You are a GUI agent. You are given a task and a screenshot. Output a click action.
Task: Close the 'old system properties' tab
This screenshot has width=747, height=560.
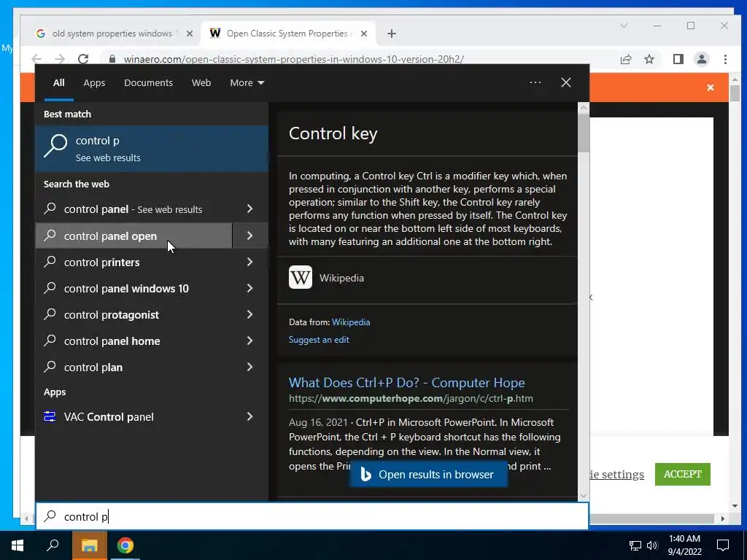[x=190, y=34]
